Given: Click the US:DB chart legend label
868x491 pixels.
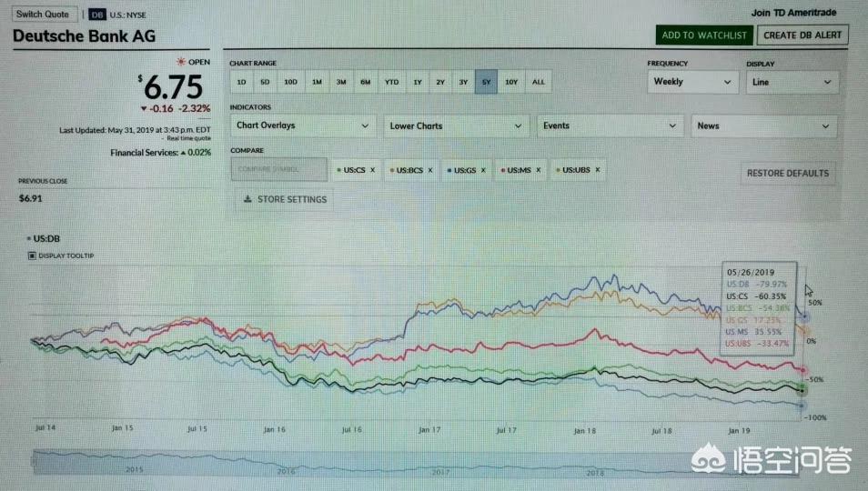Looking at the screenshot, I should pyautogui.click(x=46, y=239).
